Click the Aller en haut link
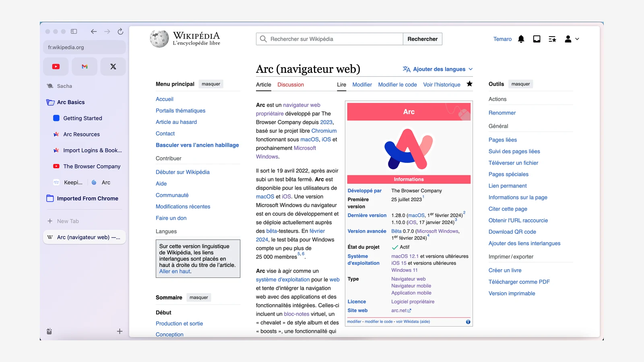The image size is (644, 362). (x=175, y=271)
